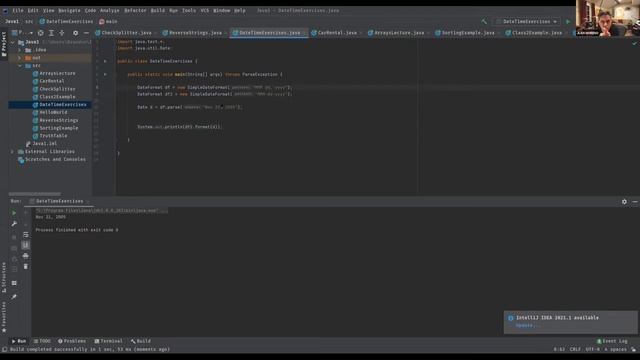The image size is (640, 360).
Task: Open the Build tool window tab
Action: 141,341
